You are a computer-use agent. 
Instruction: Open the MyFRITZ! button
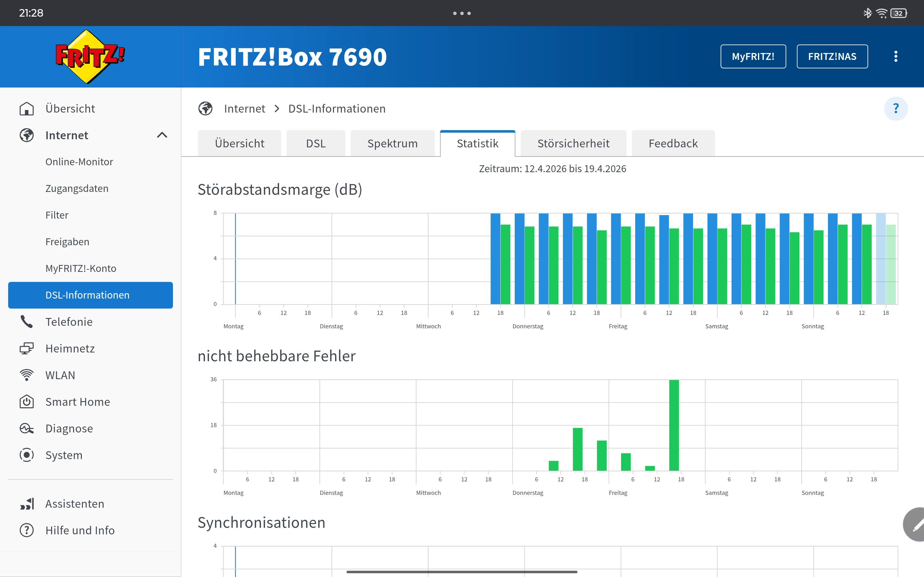(x=753, y=56)
